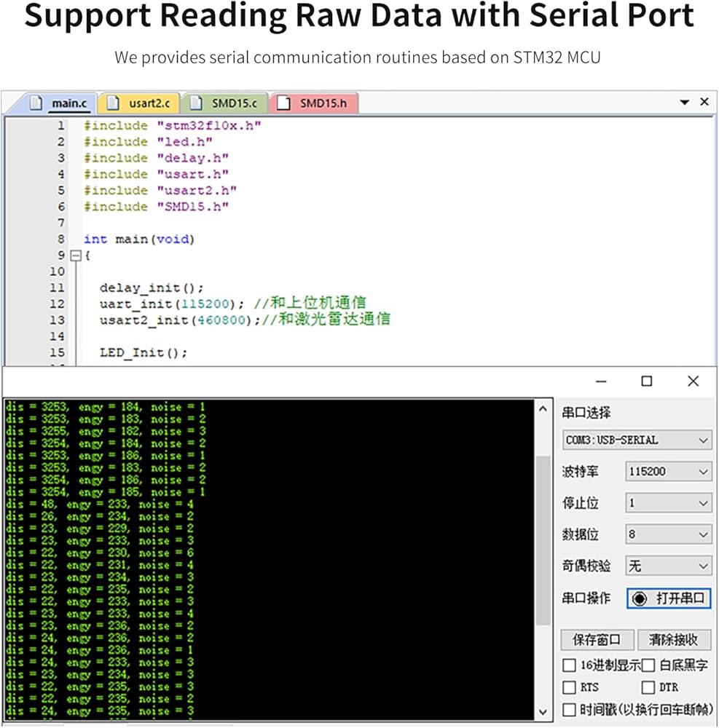Open the SMD15.c file tab
The image size is (719, 728).
coord(225,103)
